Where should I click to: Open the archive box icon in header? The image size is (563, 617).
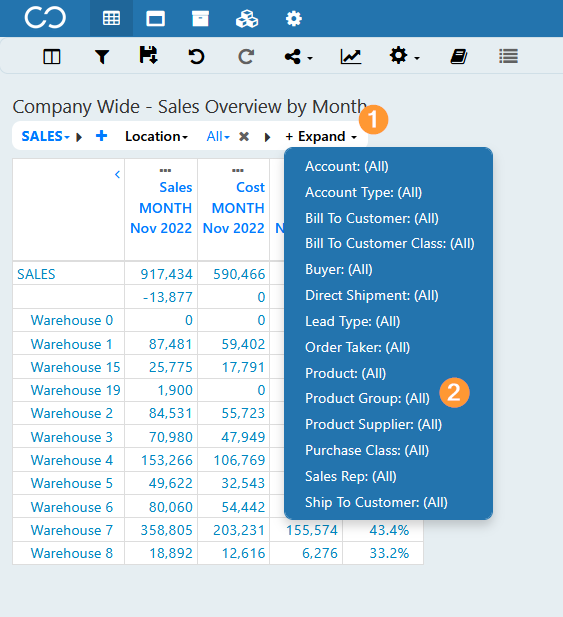pyautogui.click(x=200, y=18)
